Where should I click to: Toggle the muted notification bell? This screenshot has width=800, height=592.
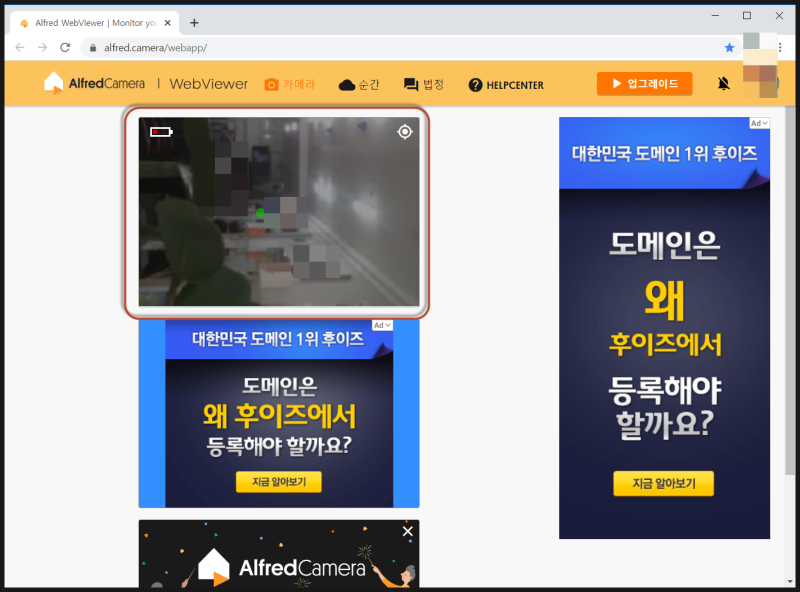723,84
